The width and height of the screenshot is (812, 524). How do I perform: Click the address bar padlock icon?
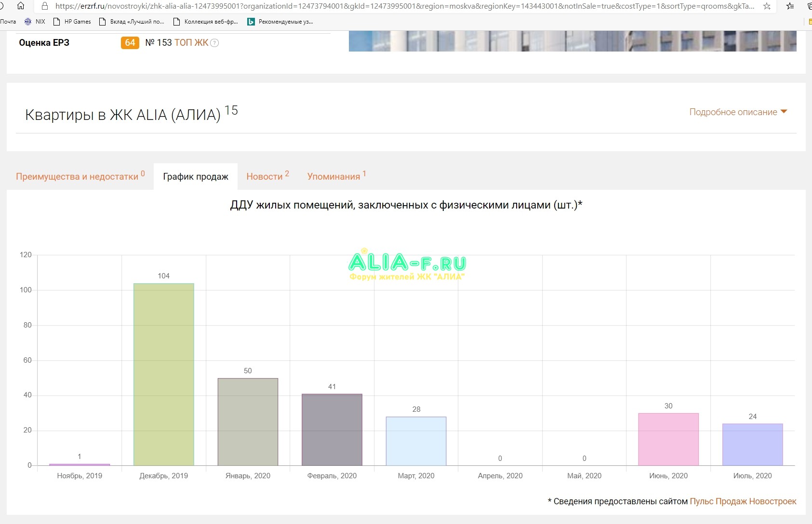click(x=45, y=6)
